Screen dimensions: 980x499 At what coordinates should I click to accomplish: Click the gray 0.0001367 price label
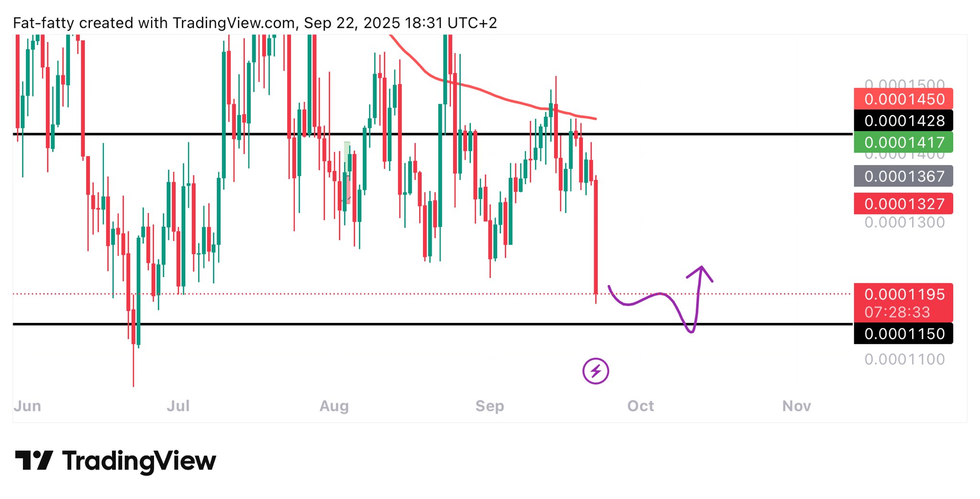(x=903, y=176)
